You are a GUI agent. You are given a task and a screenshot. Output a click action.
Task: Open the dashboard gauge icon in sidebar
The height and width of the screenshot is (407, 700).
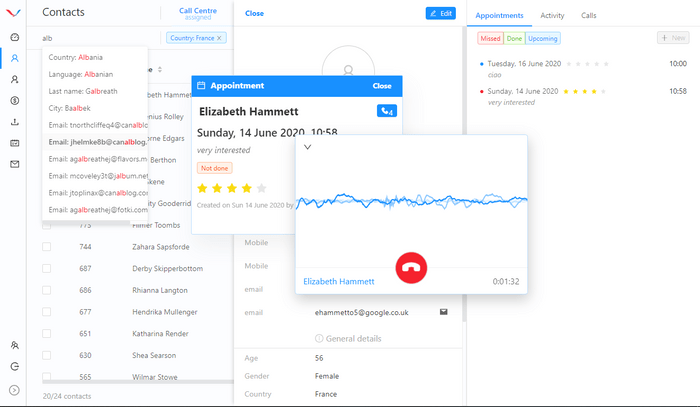point(14,37)
